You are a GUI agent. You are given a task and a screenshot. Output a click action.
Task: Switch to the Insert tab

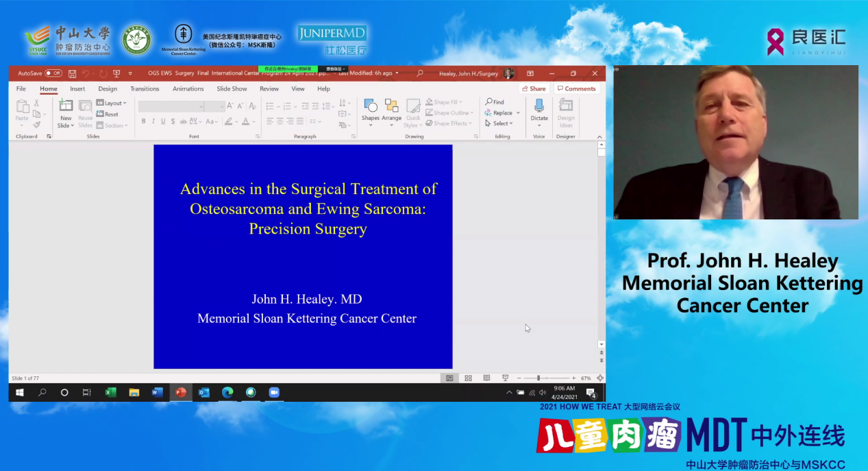pyautogui.click(x=77, y=88)
